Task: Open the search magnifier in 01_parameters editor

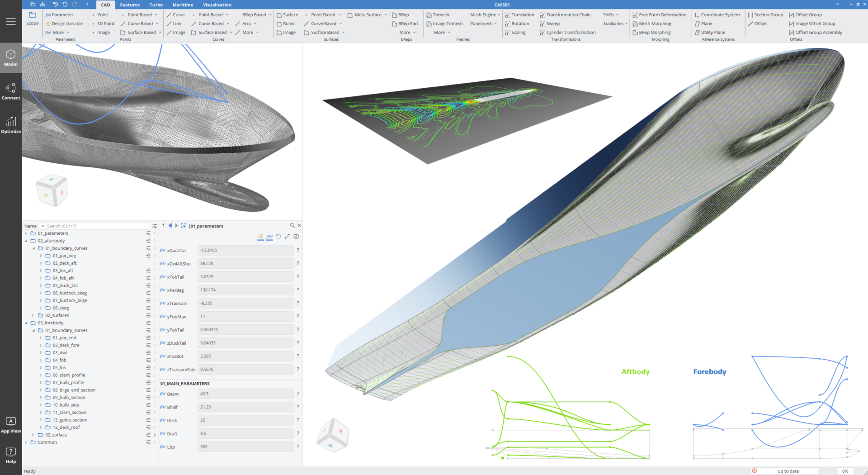Action: pos(292,225)
